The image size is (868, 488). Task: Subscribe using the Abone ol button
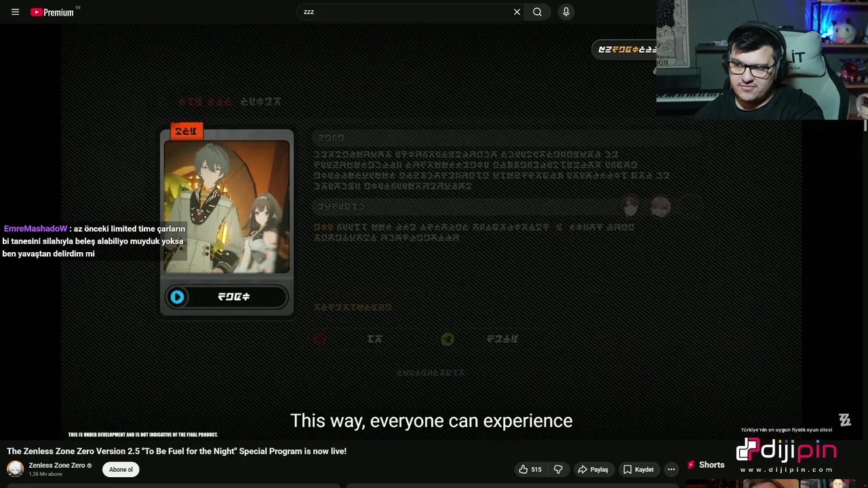tap(121, 470)
